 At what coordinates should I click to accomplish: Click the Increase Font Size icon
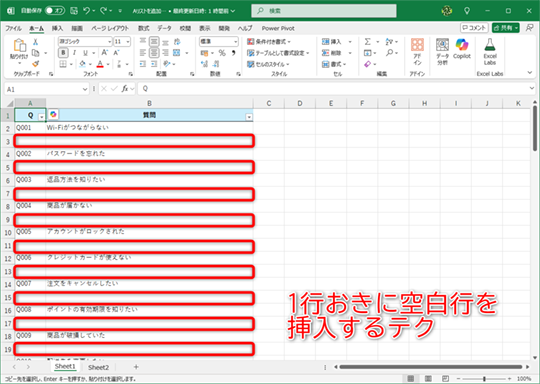click(x=104, y=53)
